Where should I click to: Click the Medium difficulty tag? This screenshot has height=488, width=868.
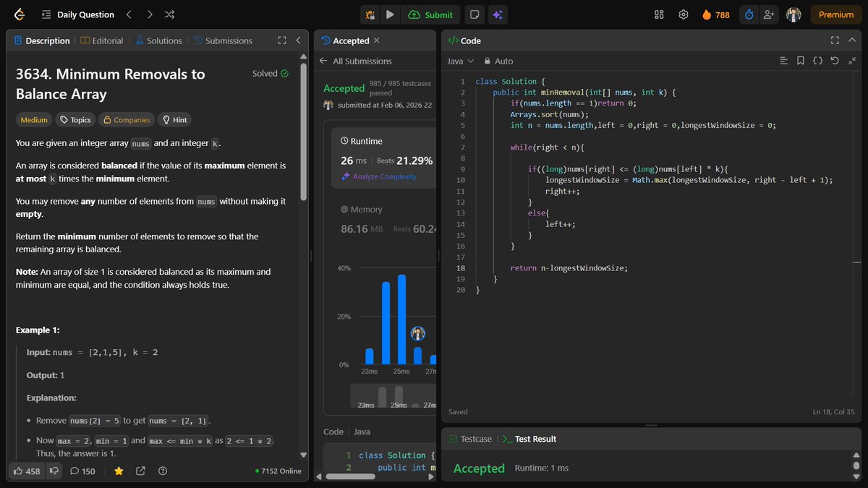pos(34,120)
